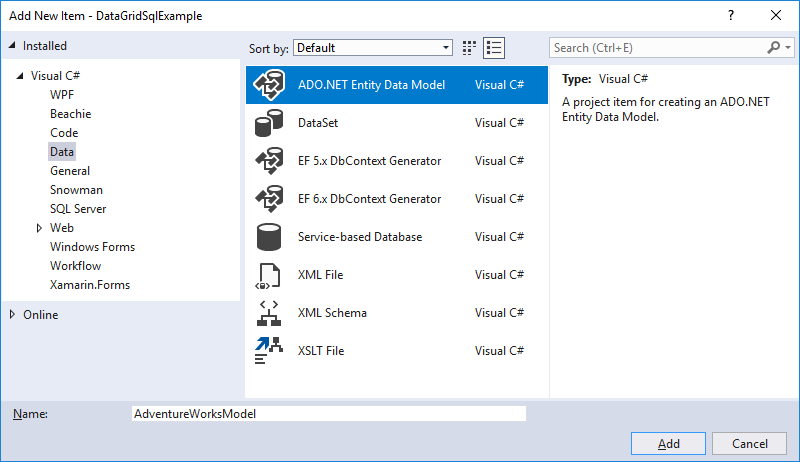The width and height of the screenshot is (800, 462).
Task: Open the Windows Forms category
Action: click(x=92, y=247)
